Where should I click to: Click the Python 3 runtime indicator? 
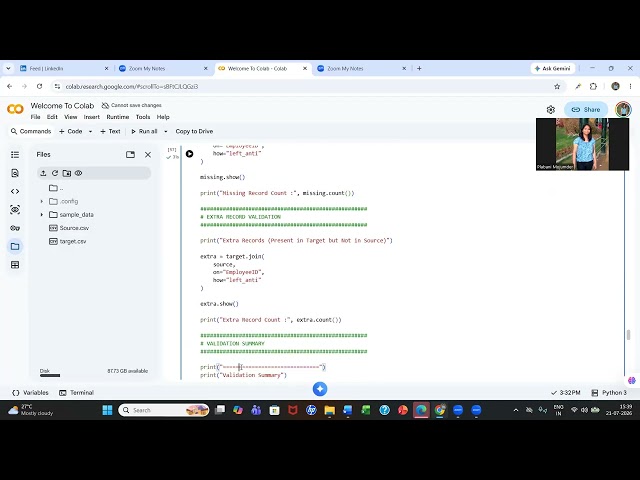point(609,393)
